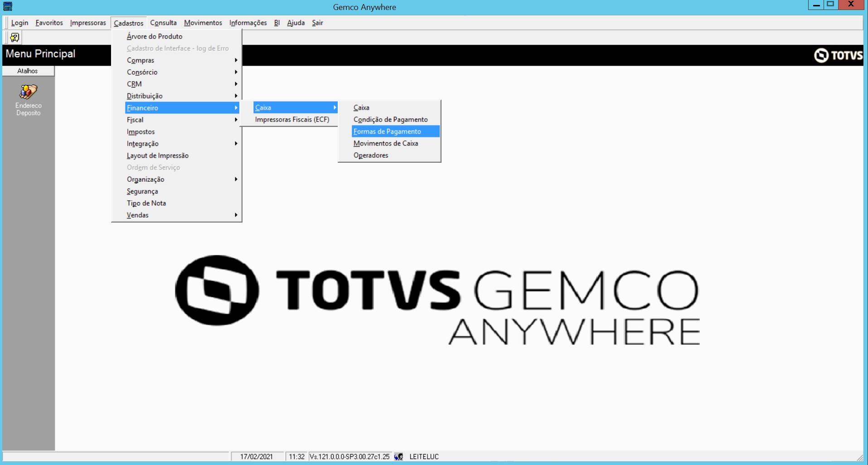Open the Favoritos menu
This screenshot has height=465, width=868.
click(x=49, y=23)
